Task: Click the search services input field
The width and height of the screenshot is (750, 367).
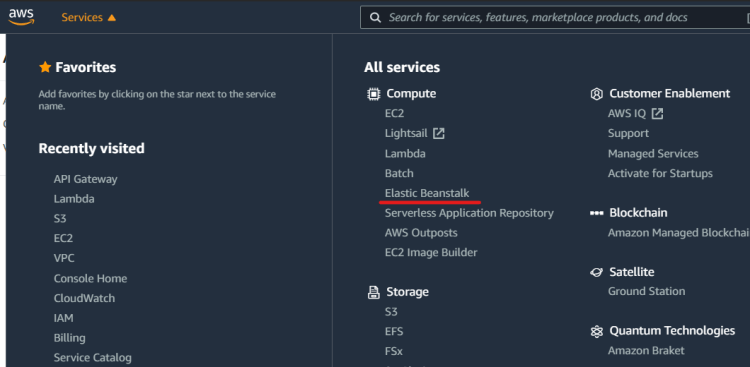Action: point(555,18)
